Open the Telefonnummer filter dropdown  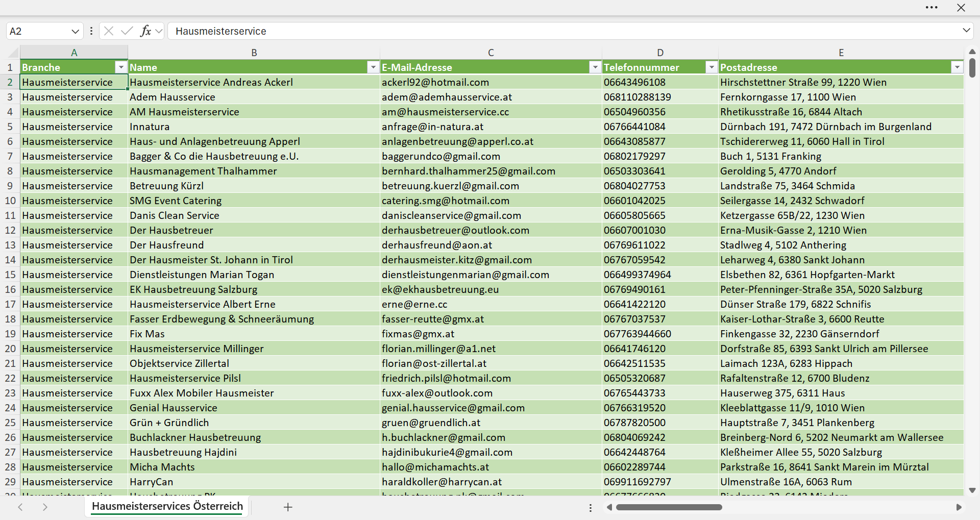712,67
